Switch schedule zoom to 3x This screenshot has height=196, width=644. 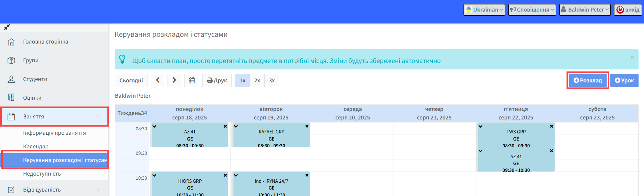click(x=272, y=80)
